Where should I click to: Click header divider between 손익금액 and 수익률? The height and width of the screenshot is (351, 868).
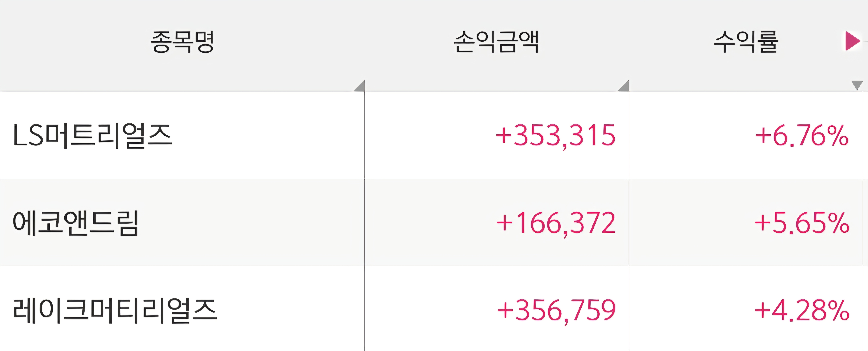pyautogui.click(x=629, y=45)
